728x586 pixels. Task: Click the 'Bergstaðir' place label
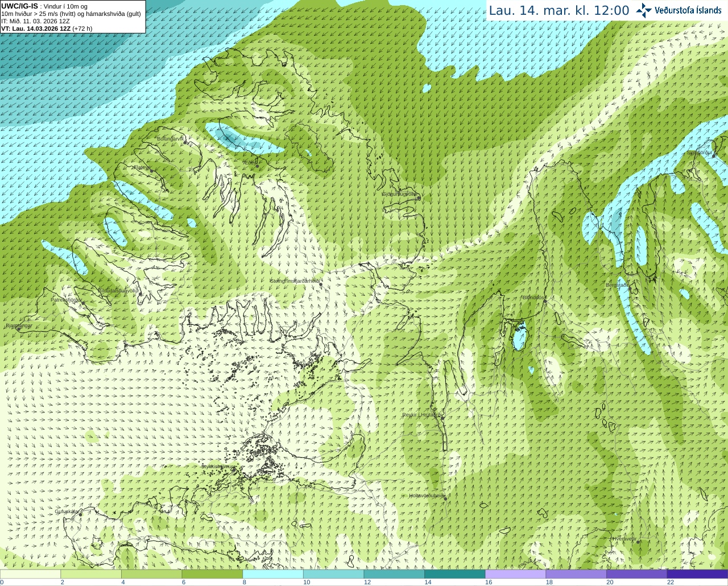[x=617, y=285]
